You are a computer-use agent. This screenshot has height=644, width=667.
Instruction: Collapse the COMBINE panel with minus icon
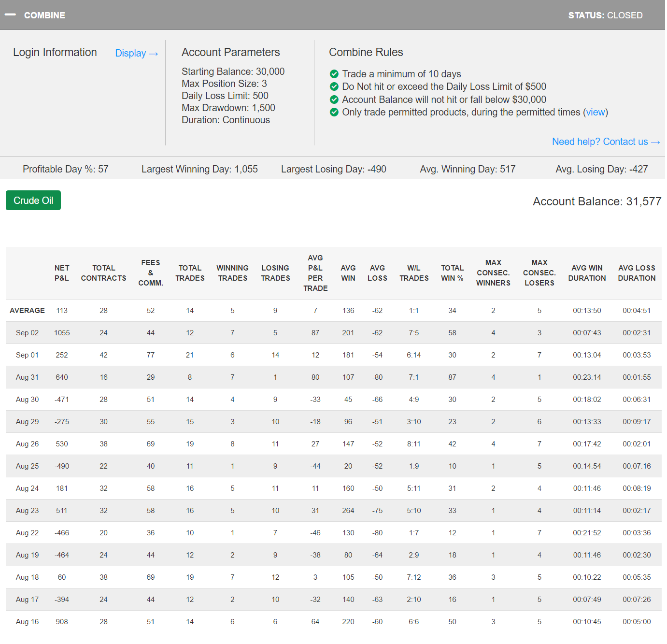point(10,15)
